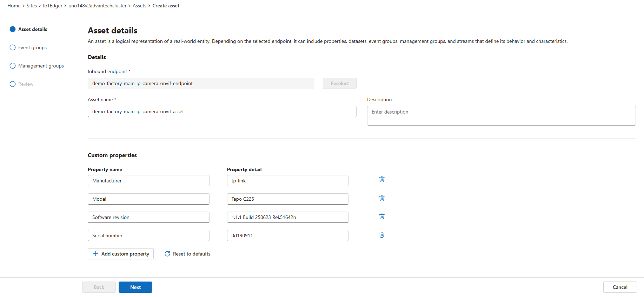Open uno148v2advantechcluster breadcrumb link
Image resolution: width=644 pixels, height=297 pixels.
(98, 6)
